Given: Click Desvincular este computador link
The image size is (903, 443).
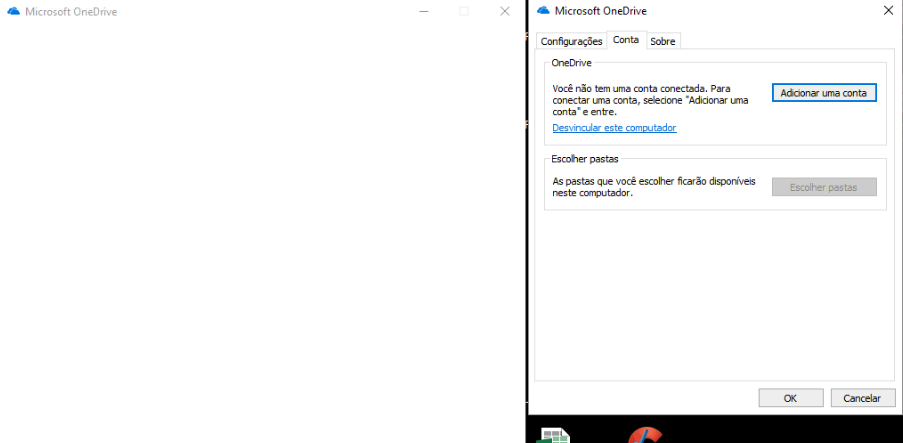Looking at the screenshot, I should click(614, 128).
